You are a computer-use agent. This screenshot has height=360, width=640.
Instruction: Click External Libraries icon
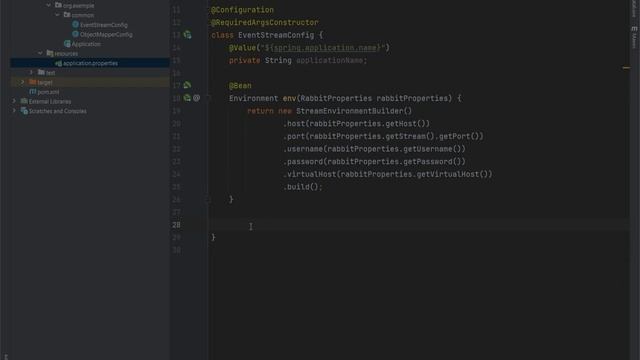pos(24,101)
